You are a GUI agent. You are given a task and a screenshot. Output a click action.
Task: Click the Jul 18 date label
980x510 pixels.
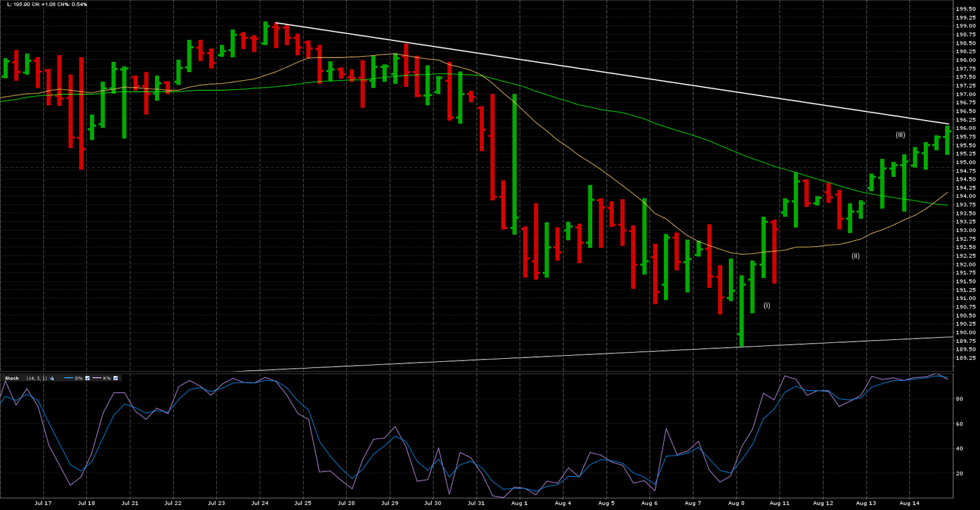86,503
